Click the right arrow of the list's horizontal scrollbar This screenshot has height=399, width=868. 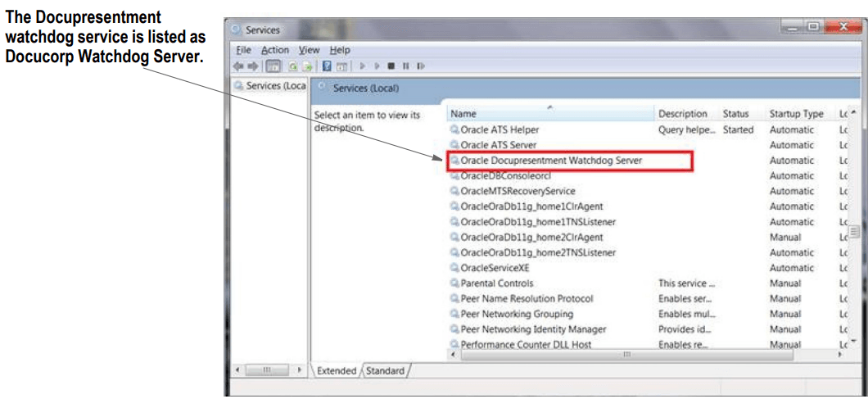coord(841,354)
